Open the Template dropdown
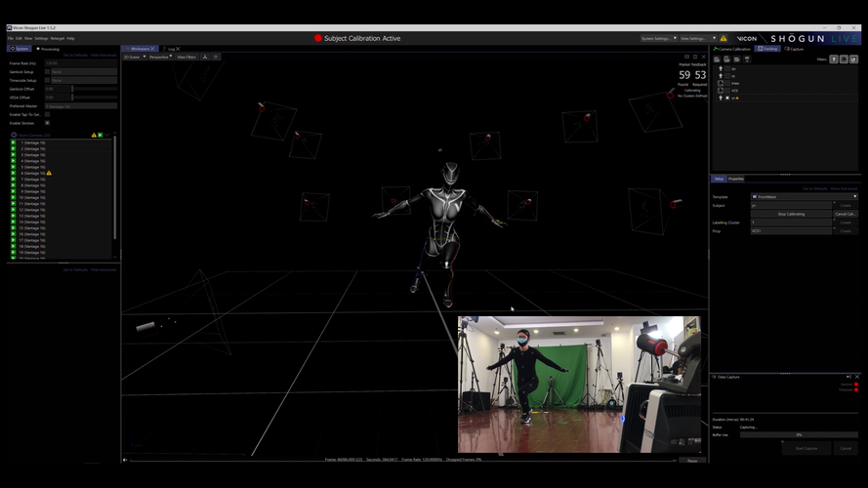Screen dimensions: 868x488 (804, 196)
